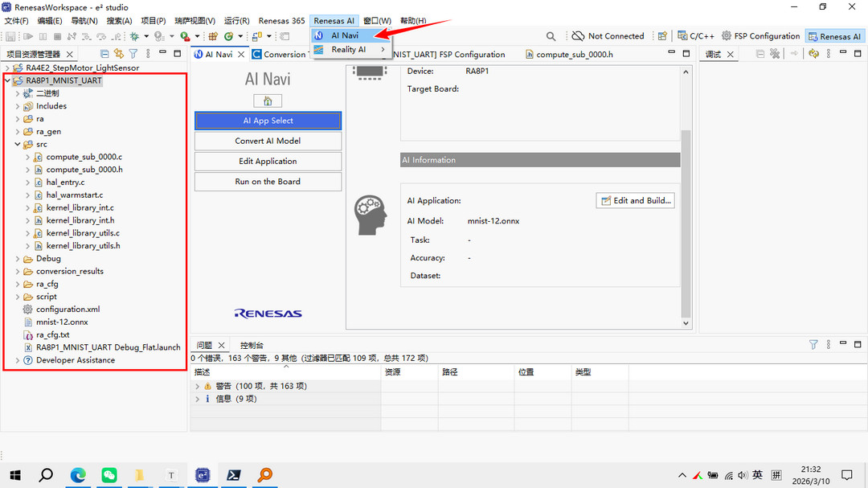Switch to the 控制台 tab

tap(252, 345)
